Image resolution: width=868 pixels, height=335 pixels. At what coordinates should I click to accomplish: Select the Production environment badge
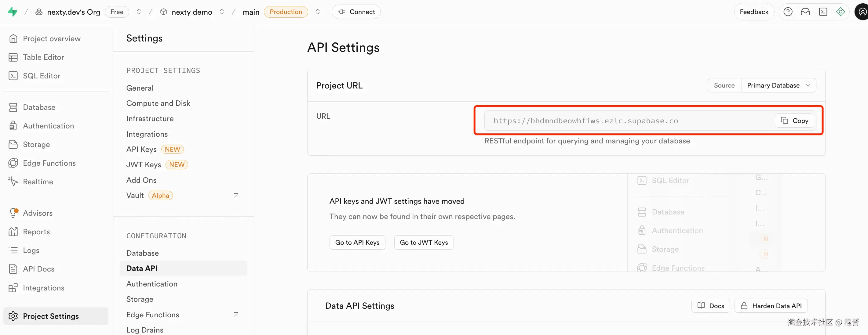[x=286, y=12]
